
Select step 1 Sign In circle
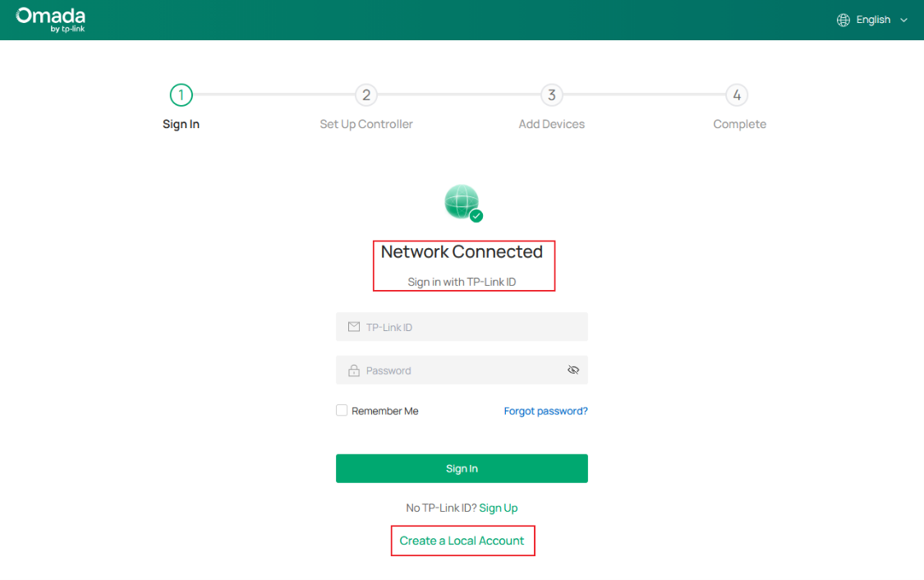[181, 95]
